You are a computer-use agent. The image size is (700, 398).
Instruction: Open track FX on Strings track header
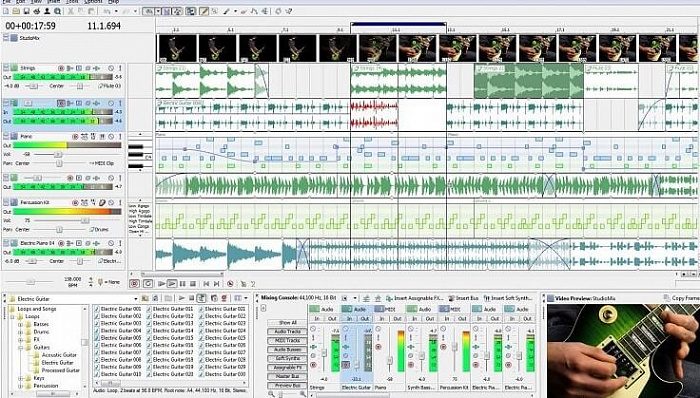96,68
